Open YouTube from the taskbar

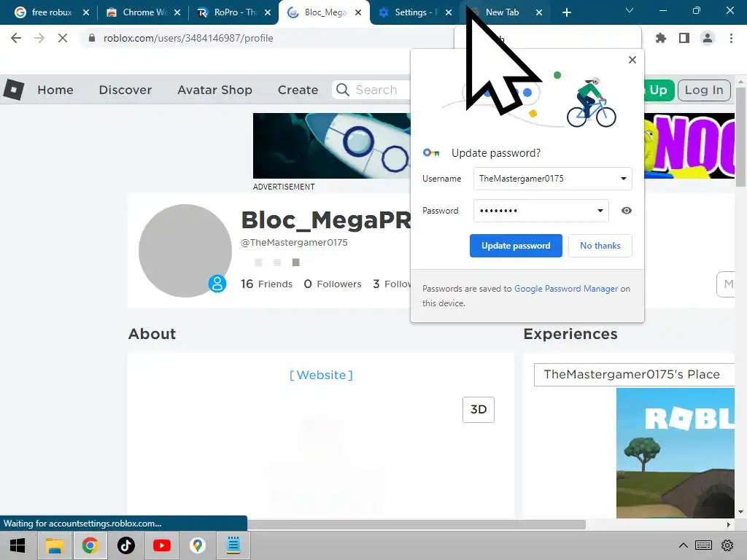(162, 545)
